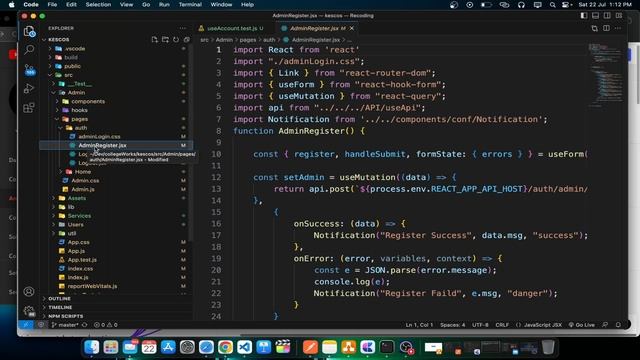Open macOS Spotlight search in menu bar
The width and height of the screenshot is (640, 360).
552,5
